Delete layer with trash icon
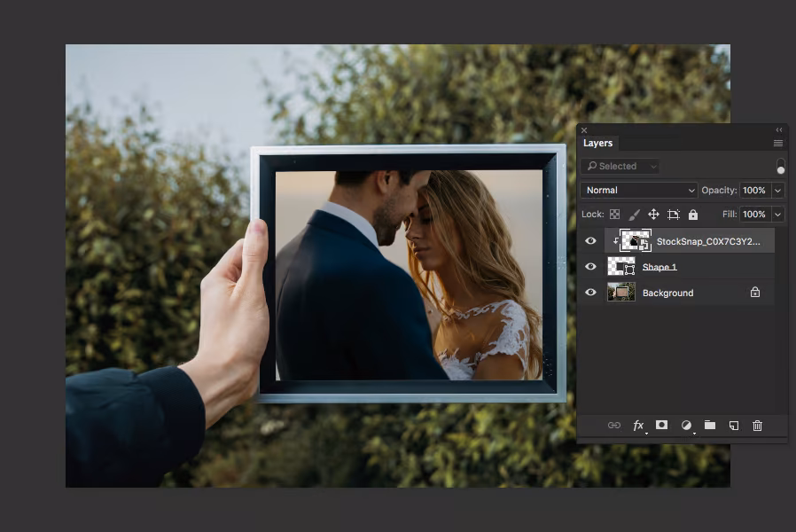The height and width of the screenshot is (532, 796). pos(757,426)
